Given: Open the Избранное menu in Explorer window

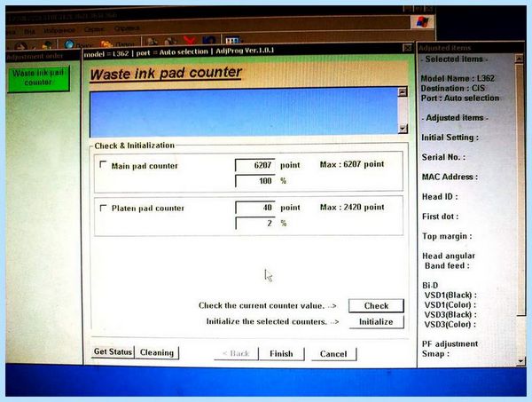Looking at the screenshot, I should tap(59, 30).
